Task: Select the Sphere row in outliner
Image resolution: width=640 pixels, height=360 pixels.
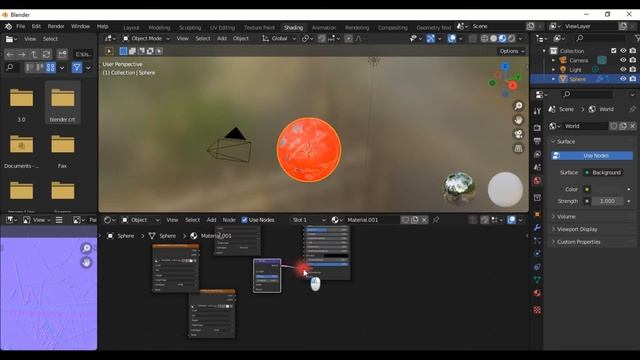Action: point(584,79)
